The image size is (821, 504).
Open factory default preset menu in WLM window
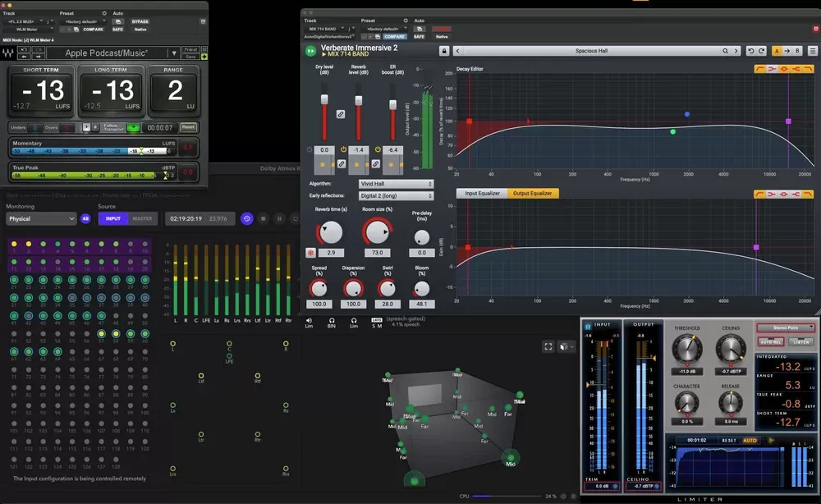(x=83, y=21)
